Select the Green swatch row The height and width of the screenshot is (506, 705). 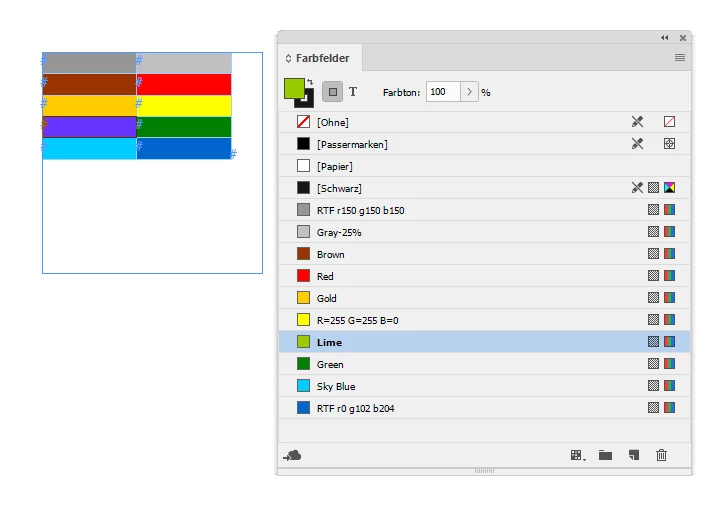pyautogui.click(x=484, y=364)
